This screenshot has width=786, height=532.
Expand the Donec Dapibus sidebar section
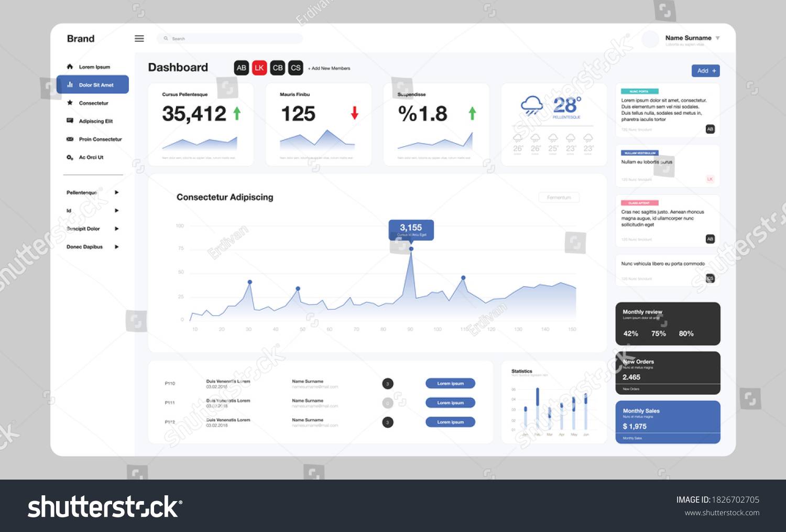pyautogui.click(x=116, y=247)
